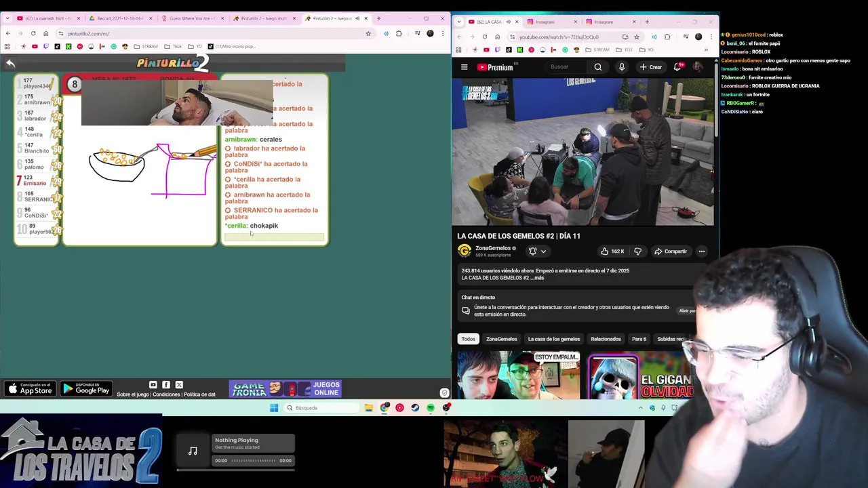Open File Explorer from the taskbar
Image resolution: width=868 pixels, height=488 pixels.
point(368,408)
